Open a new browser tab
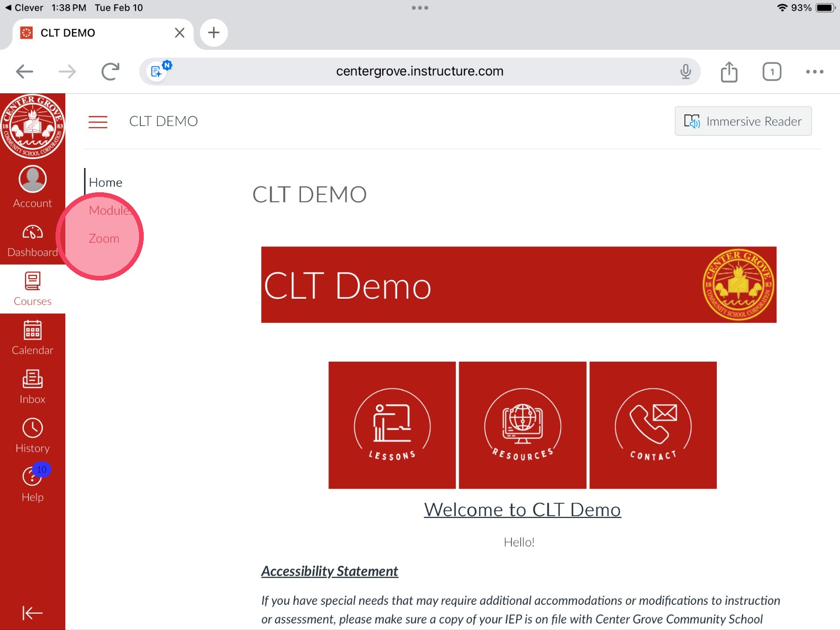This screenshot has width=840, height=630. (214, 33)
